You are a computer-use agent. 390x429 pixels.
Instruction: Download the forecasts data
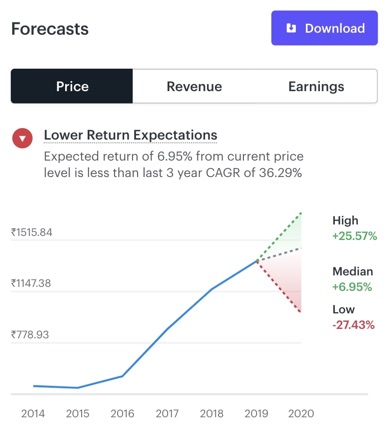[x=324, y=28]
